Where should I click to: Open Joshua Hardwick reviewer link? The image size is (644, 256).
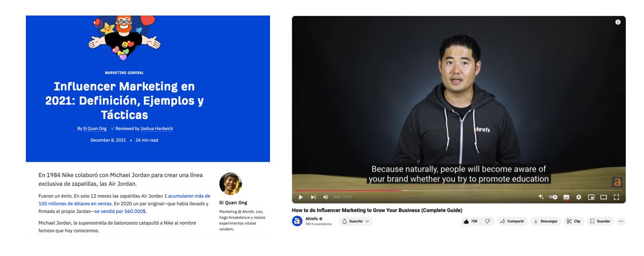[x=157, y=129]
